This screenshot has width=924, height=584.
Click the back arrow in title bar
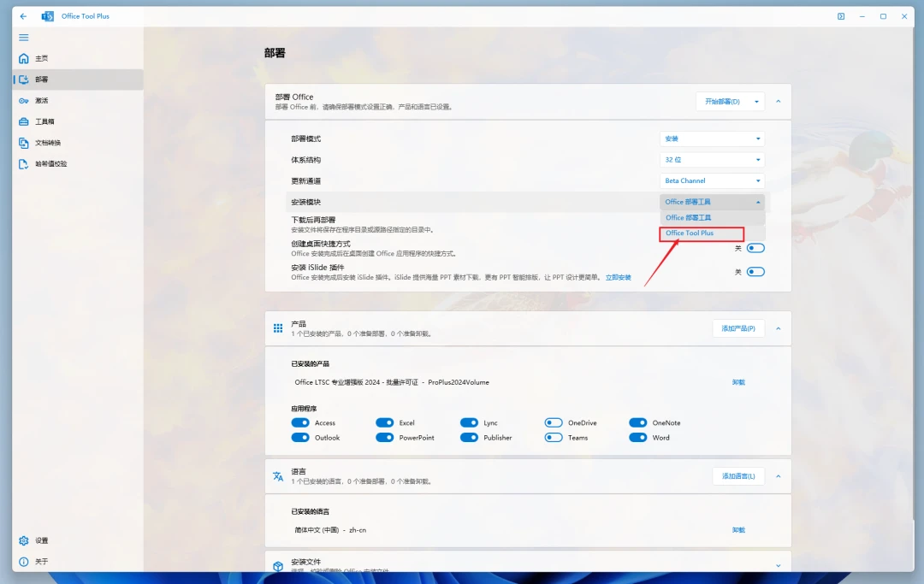[23, 16]
